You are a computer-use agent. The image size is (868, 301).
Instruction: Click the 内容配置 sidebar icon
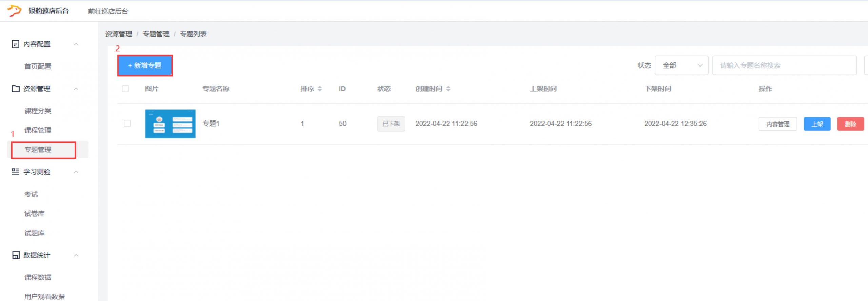tap(15, 44)
